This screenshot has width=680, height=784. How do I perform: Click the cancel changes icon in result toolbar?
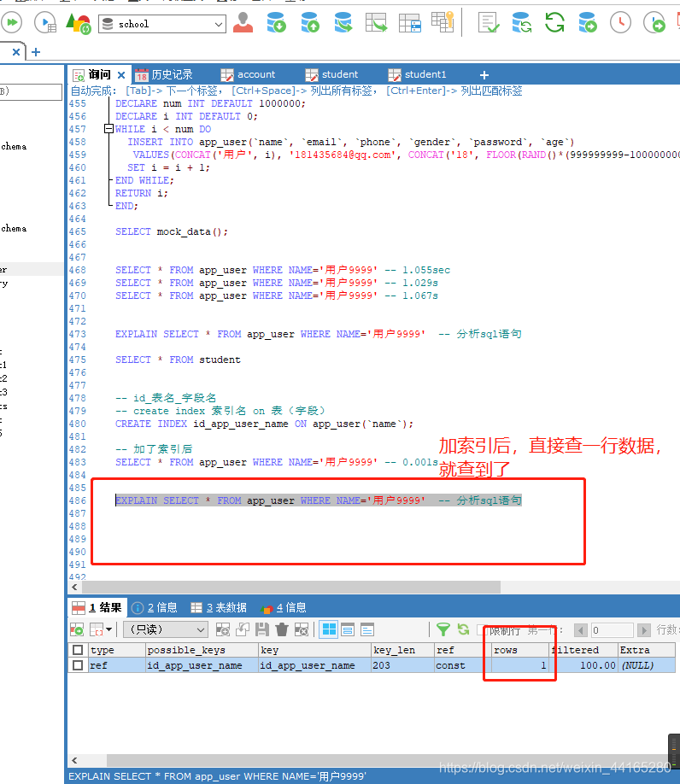302,629
